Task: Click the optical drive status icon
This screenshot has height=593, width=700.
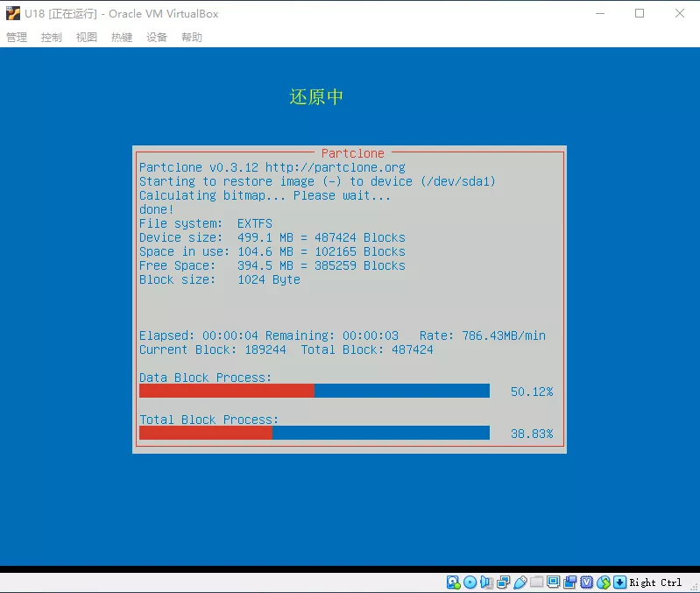Action: click(x=470, y=582)
